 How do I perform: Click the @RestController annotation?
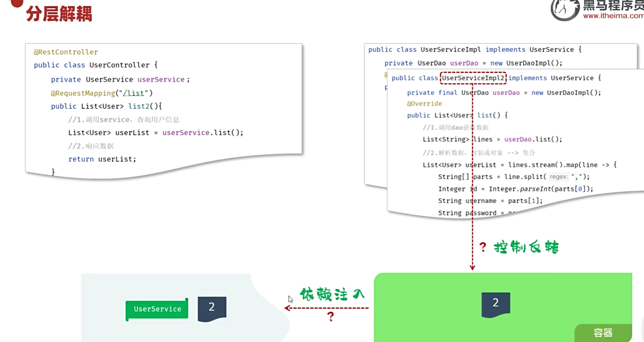click(66, 52)
